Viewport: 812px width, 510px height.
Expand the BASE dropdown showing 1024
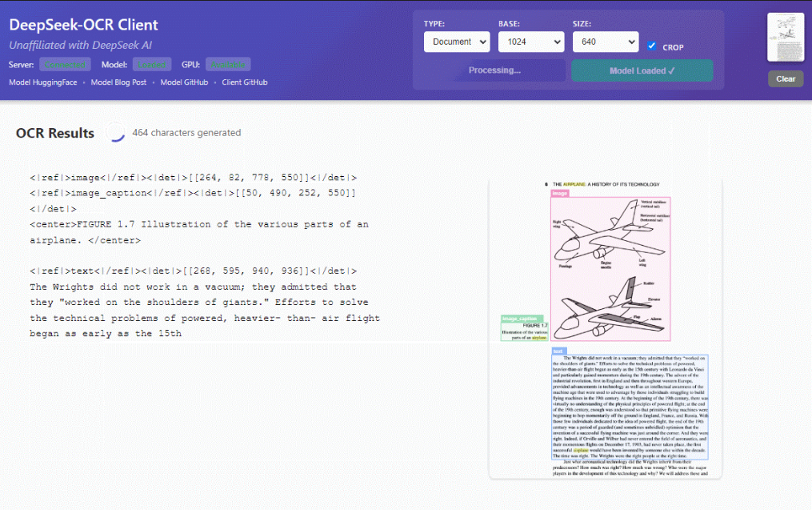tap(530, 42)
